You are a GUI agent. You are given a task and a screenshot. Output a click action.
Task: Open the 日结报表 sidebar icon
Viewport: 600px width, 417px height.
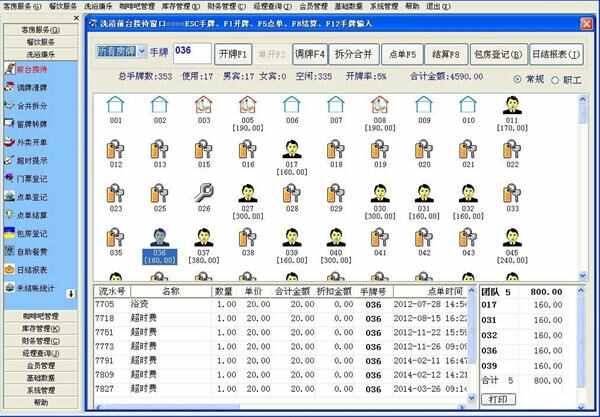click(x=10, y=269)
